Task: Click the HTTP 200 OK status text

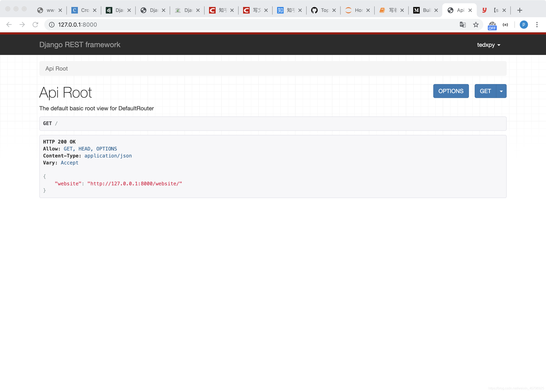Action: click(x=59, y=142)
